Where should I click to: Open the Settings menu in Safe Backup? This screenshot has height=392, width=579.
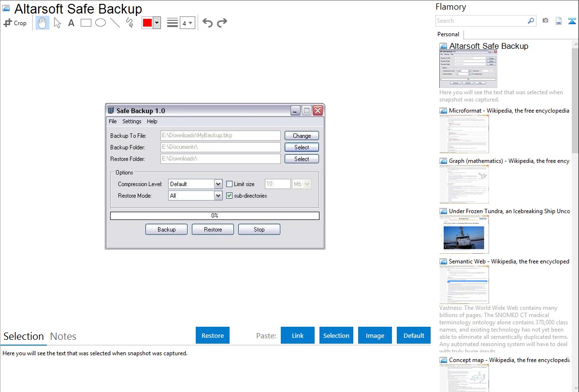click(132, 121)
